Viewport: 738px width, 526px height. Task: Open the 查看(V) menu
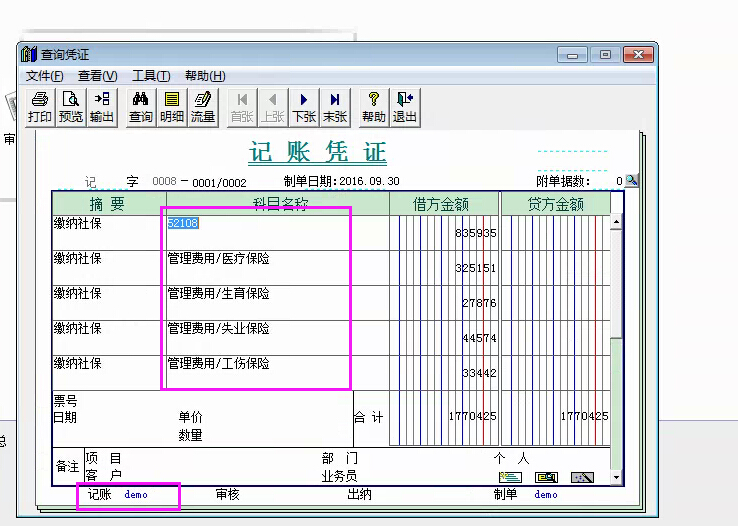(x=97, y=76)
